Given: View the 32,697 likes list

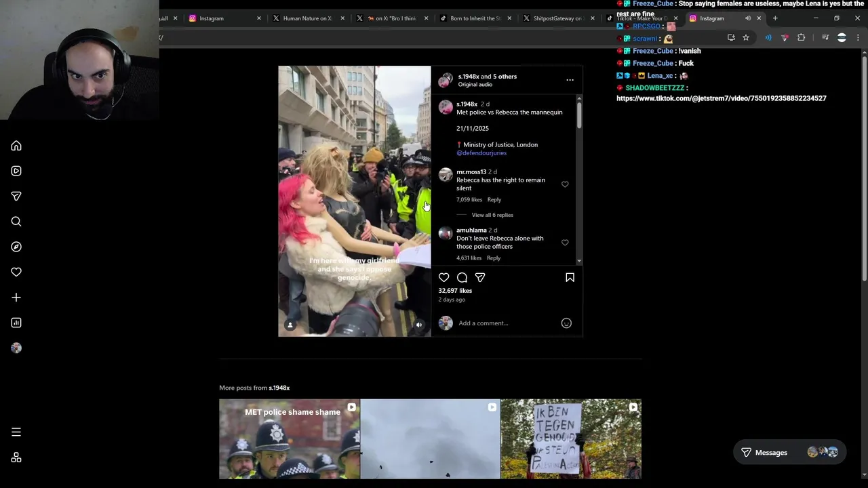Looking at the screenshot, I should (x=455, y=291).
